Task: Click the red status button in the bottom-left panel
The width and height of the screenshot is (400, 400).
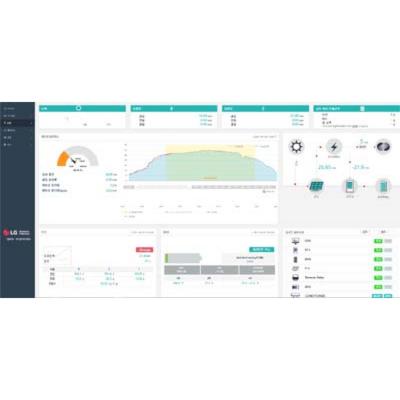Action: coord(144,250)
